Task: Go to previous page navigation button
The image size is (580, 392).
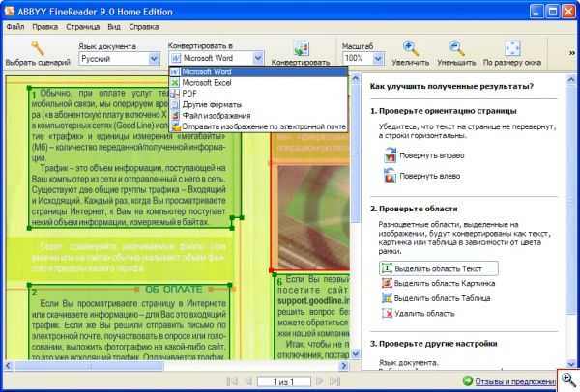Action: tap(248, 381)
